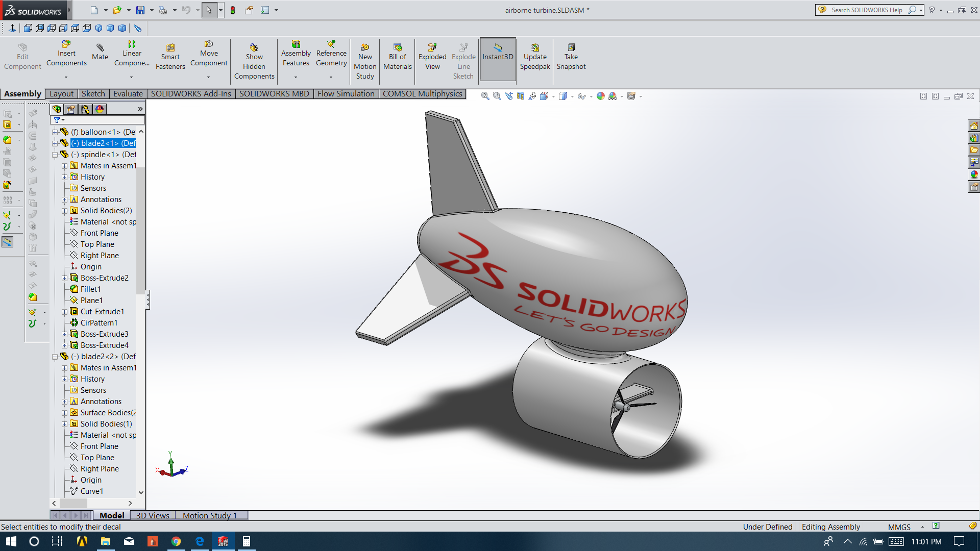Select the Mate tool
The height and width of the screenshot is (551, 980).
[100, 52]
